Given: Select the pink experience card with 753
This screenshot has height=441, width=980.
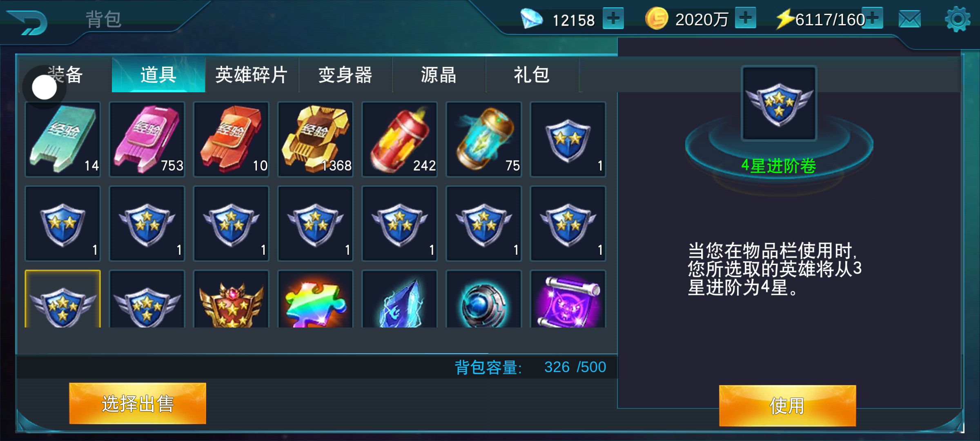Looking at the screenshot, I should tap(147, 139).
